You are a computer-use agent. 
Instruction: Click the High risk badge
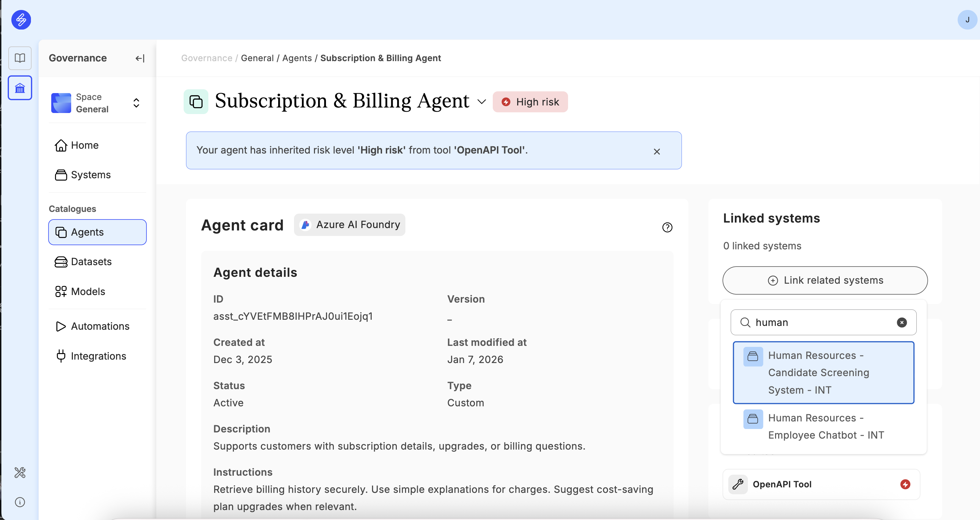pyautogui.click(x=530, y=102)
